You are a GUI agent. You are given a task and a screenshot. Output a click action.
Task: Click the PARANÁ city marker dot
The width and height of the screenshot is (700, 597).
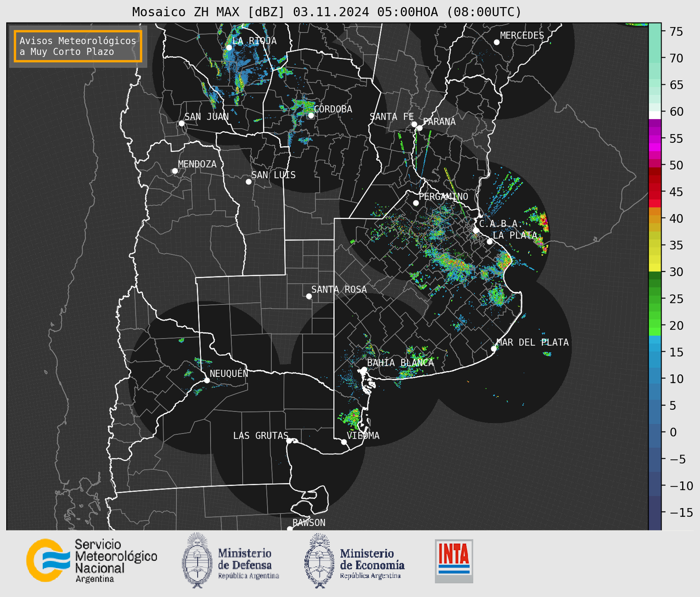(x=420, y=128)
